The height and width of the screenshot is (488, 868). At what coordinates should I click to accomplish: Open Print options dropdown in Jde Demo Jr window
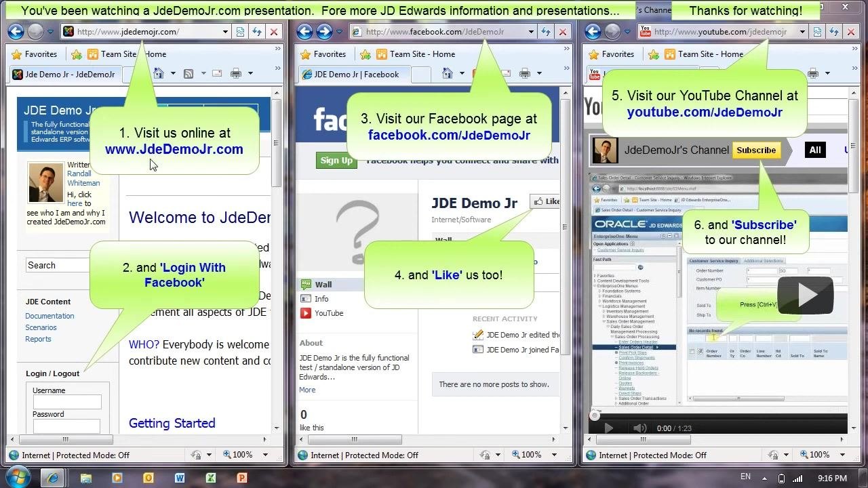tap(250, 73)
